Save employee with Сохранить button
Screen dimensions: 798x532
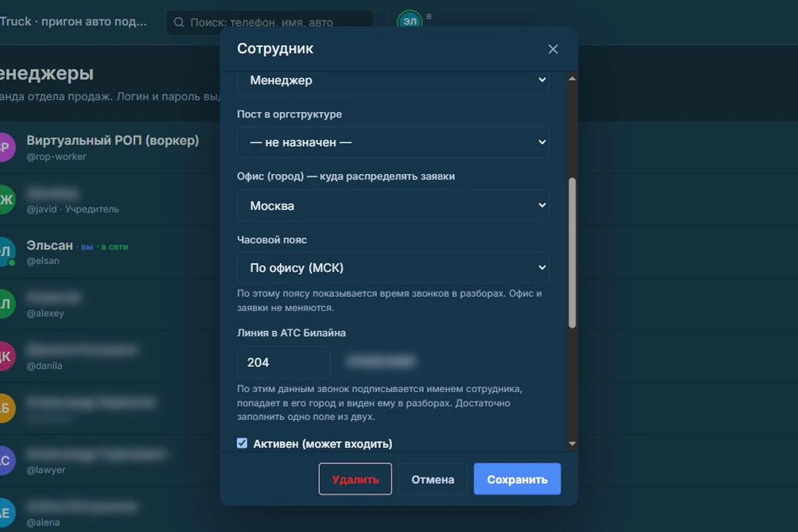[x=517, y=479]
